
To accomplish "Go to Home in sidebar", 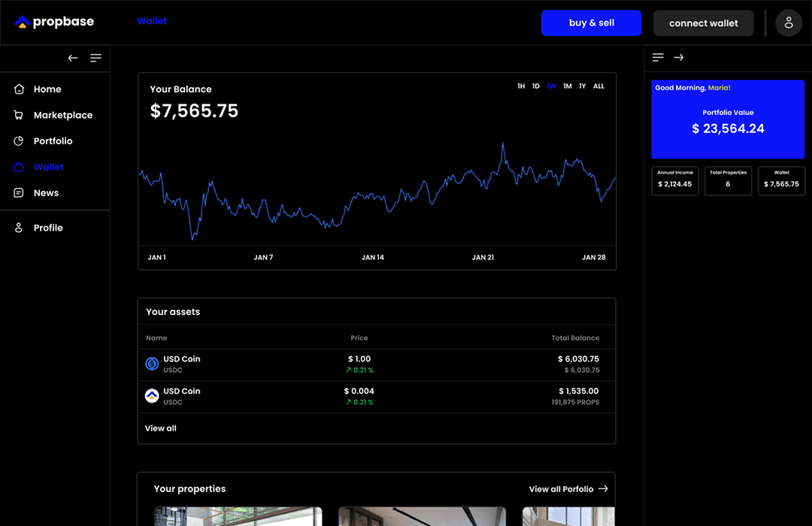I will [x=47, y=89].
